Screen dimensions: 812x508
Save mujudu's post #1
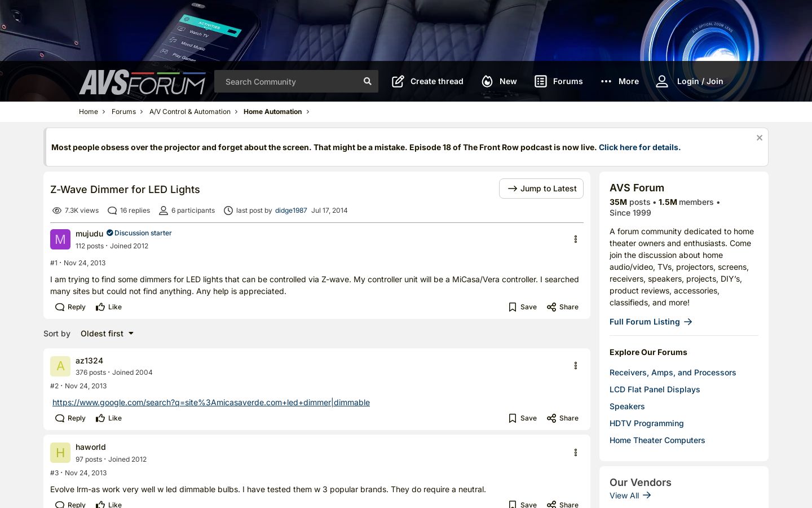(523, 307)
